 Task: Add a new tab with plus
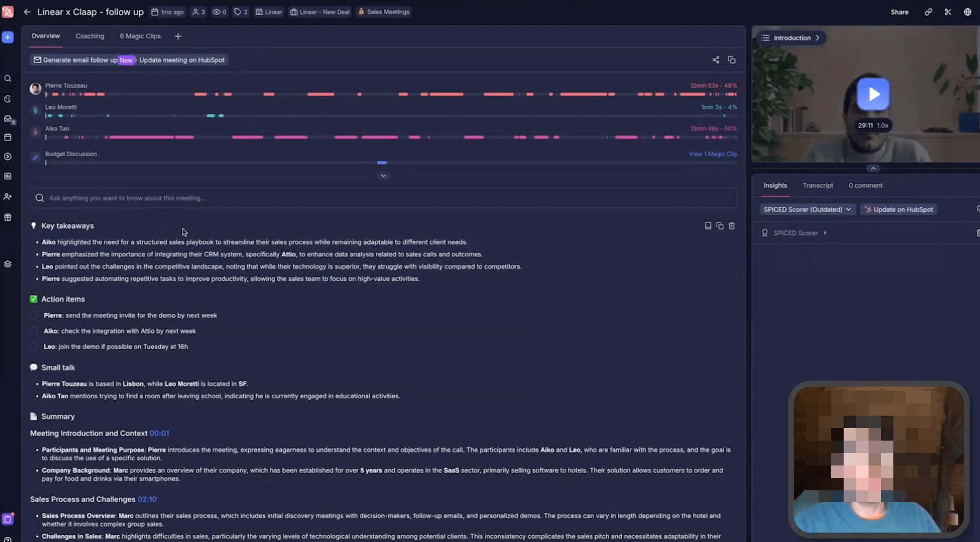[178, 36]
